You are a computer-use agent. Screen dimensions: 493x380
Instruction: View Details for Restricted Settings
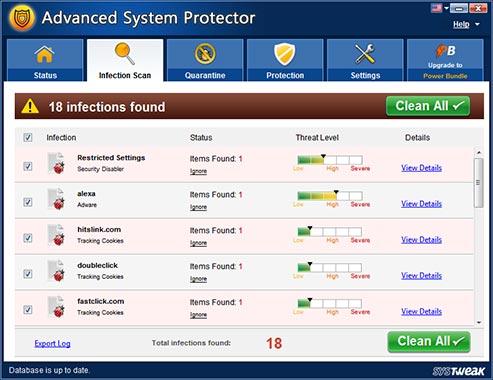pyautogui.click(x=421, y=168)
